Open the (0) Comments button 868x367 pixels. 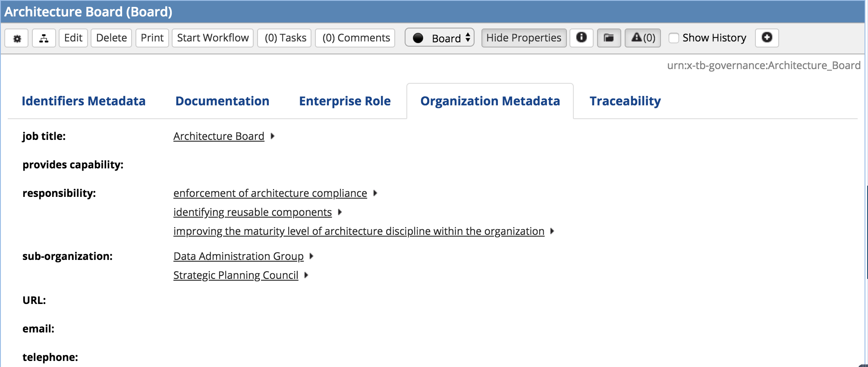[355, 38]
